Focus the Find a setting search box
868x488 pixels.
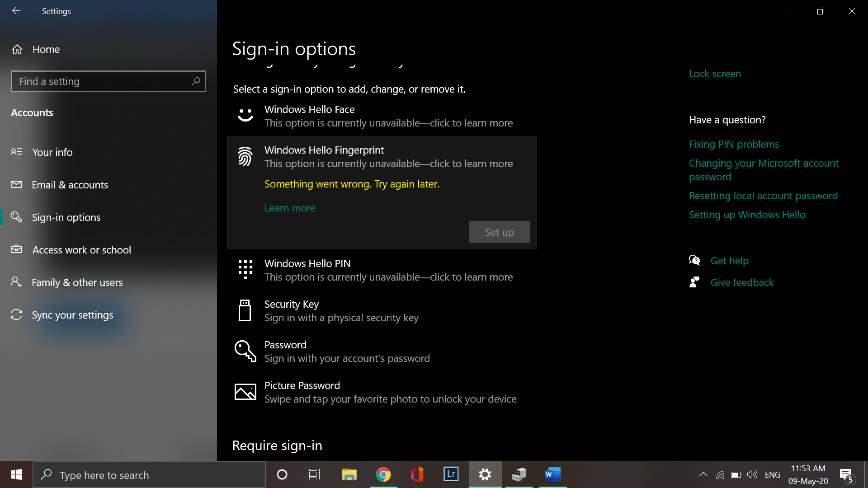(108, 81)
